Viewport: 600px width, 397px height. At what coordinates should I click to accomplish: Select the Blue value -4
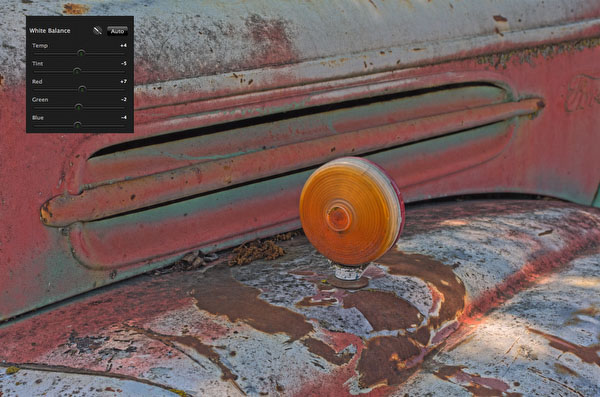(124, 117)
